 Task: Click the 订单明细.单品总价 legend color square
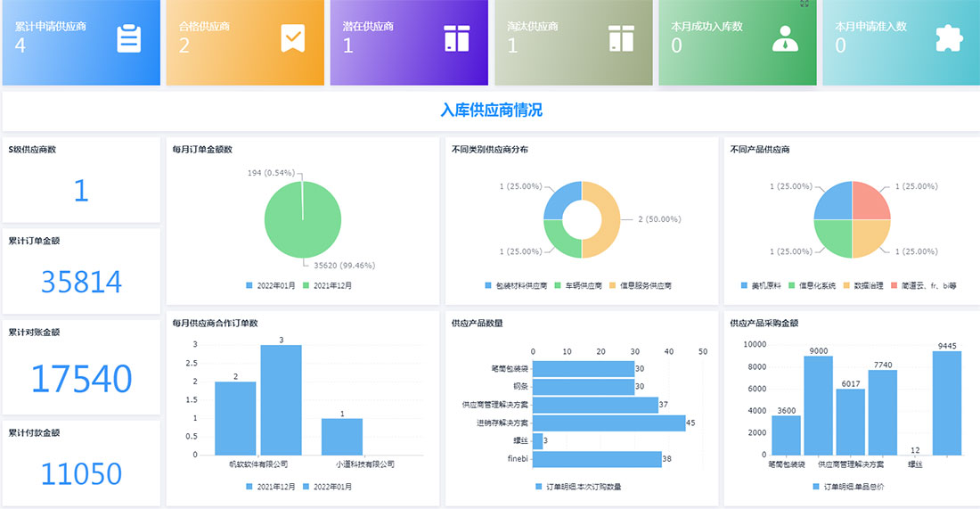[x=817, y=487]
